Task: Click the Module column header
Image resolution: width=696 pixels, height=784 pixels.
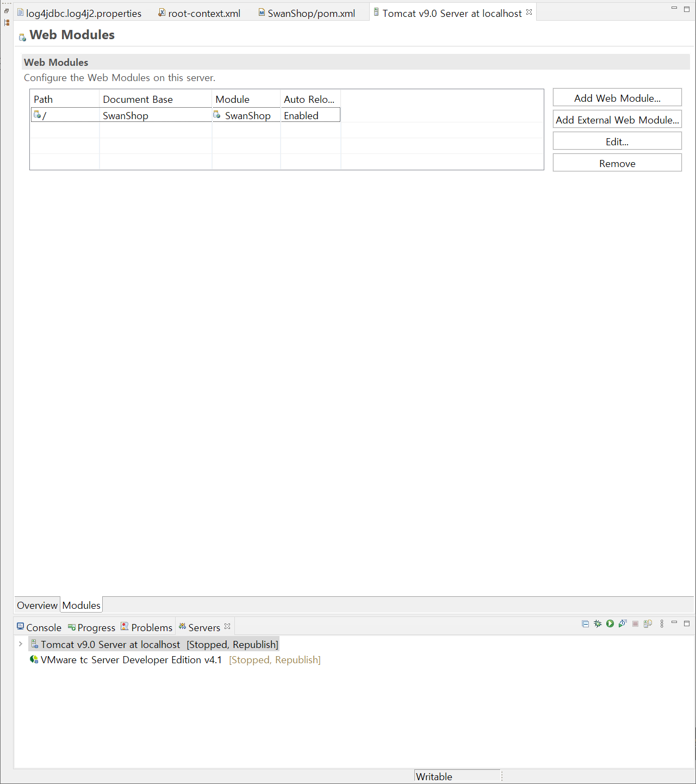Action: (x=246, y=99)
